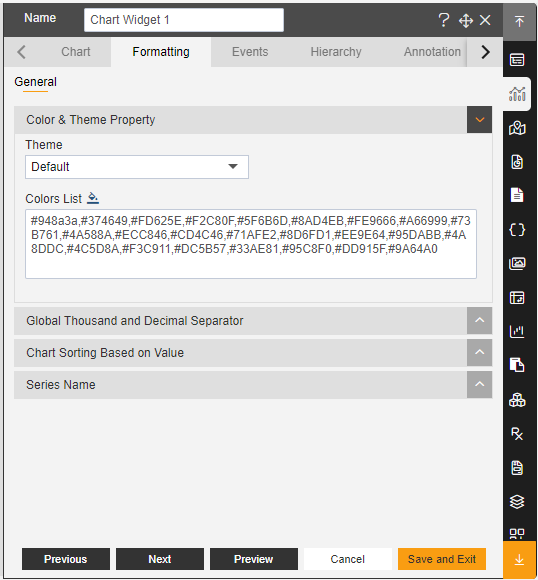Click the Save and Exit button
538x580 pixels.
(x=442, y=559)
